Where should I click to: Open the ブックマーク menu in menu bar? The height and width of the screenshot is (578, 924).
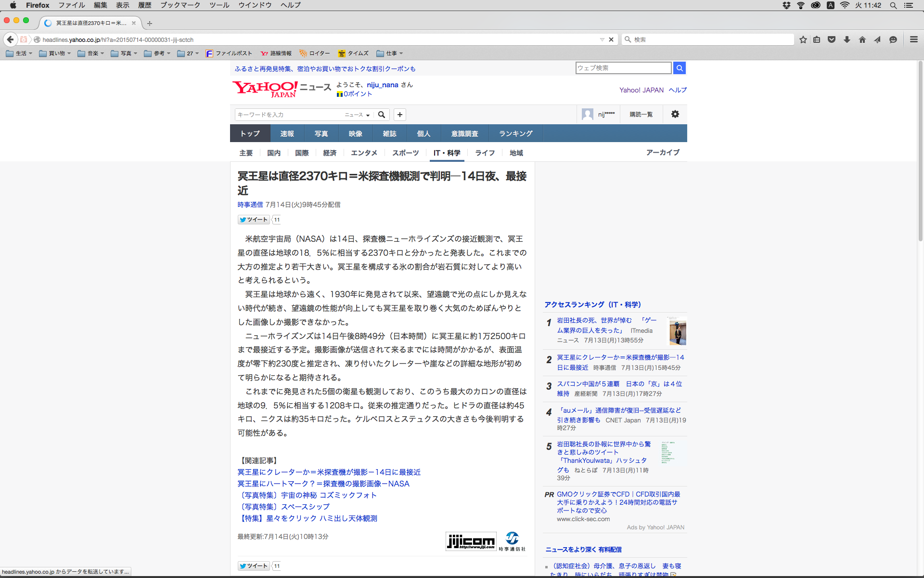point(180,5)
